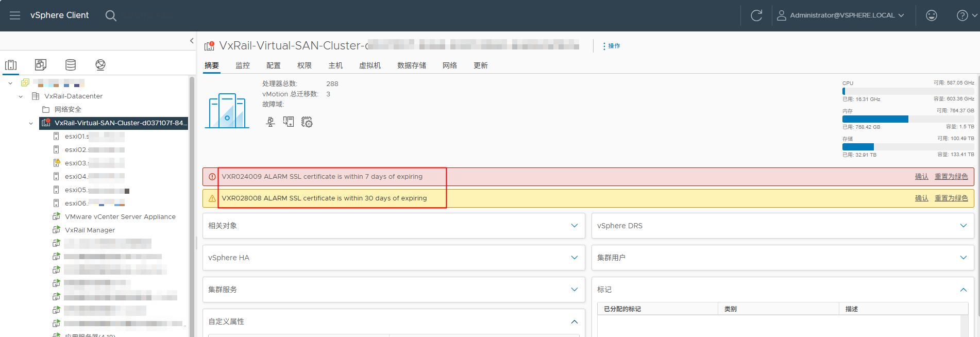Click the first cluster feature icon under 故障域
This screenshot has width=980, height=337.
click(271, 122)
